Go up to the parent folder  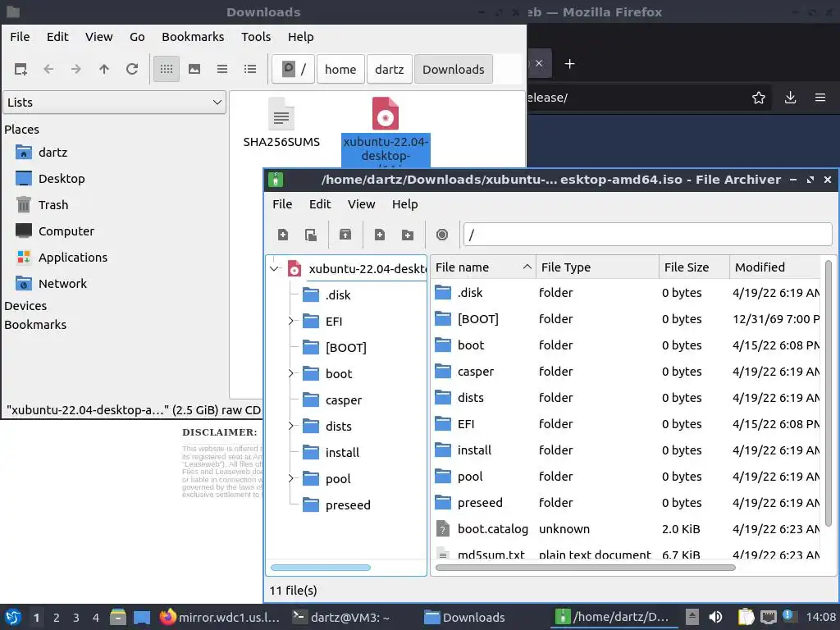click(104, 69)
